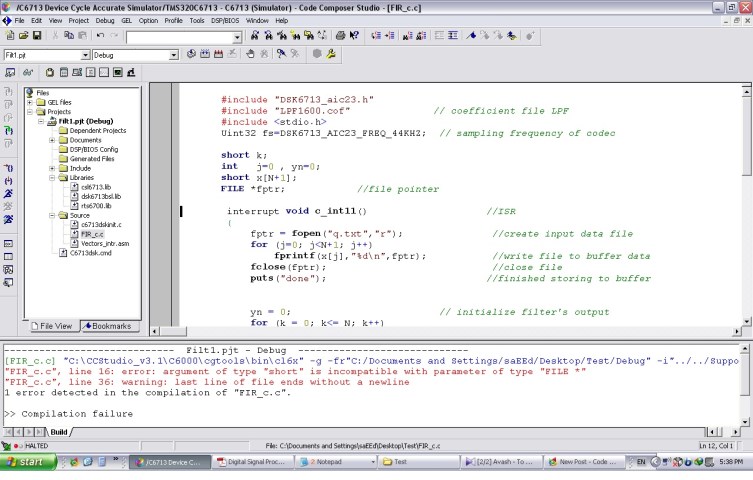Click the first binoculars Find icon
Image resolution: width=753 pixels, height=480 pixels.
pyautogui.click(x=255, y=36)
